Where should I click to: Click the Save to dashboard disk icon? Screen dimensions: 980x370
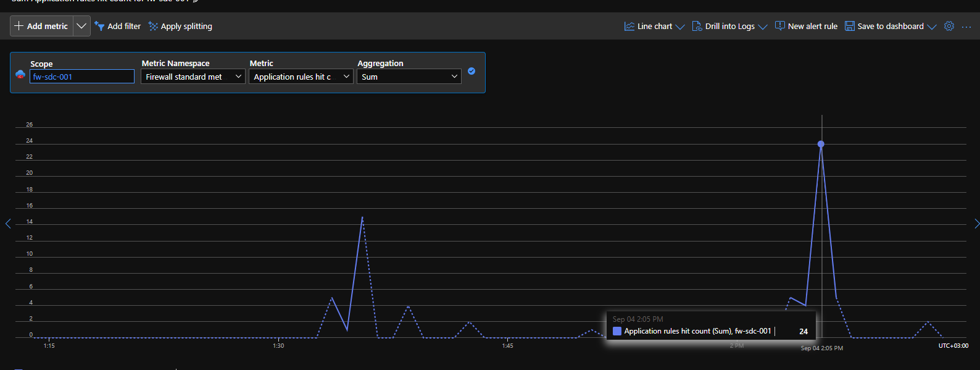click(x=850, y=26)
